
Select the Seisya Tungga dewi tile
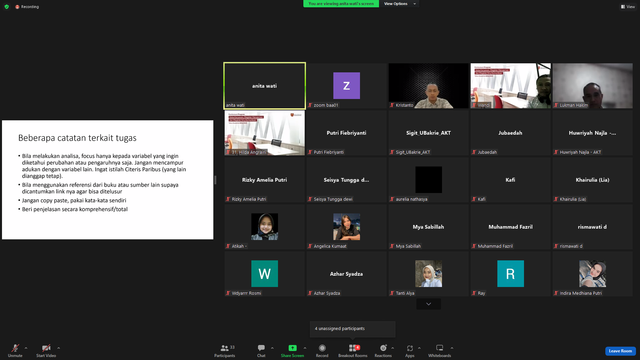coord(347,180)
